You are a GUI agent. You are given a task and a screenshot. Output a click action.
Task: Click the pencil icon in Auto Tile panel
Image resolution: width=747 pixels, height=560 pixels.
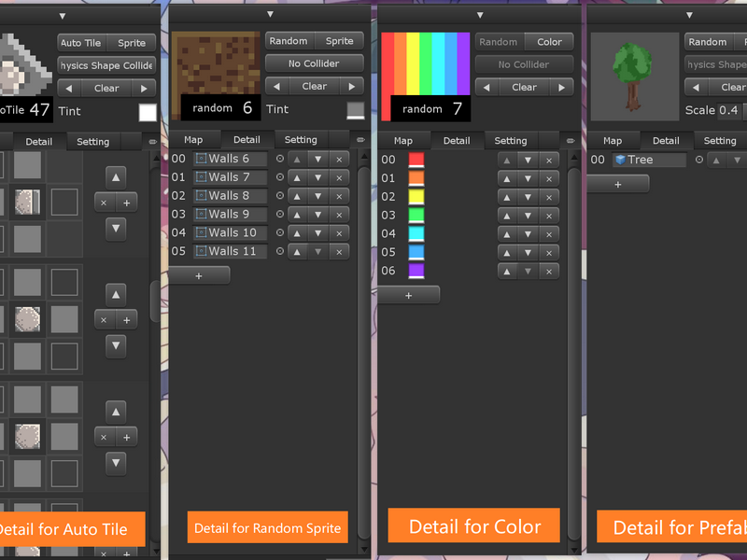[x=152, y=142]
